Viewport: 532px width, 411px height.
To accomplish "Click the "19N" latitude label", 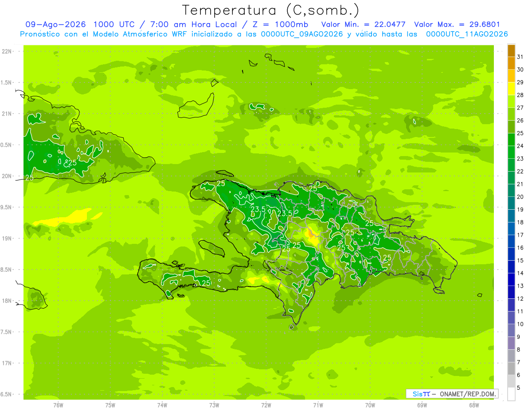I will click(x=7, y=239).
